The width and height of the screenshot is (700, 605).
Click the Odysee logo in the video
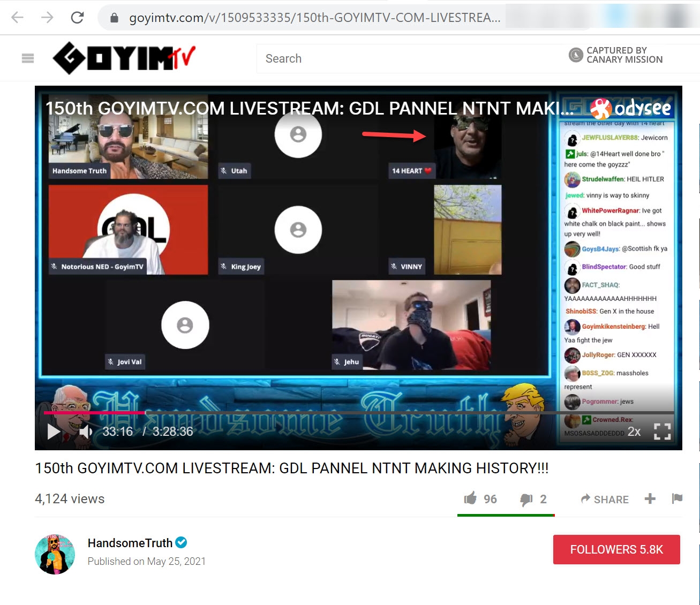631,109
